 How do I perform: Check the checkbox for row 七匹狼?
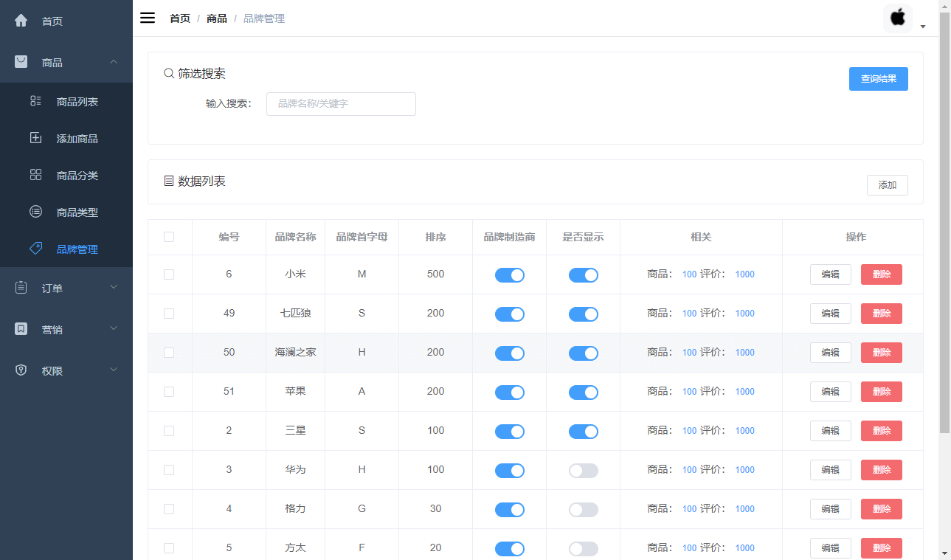pyautogui.click(x=169, y=314)
